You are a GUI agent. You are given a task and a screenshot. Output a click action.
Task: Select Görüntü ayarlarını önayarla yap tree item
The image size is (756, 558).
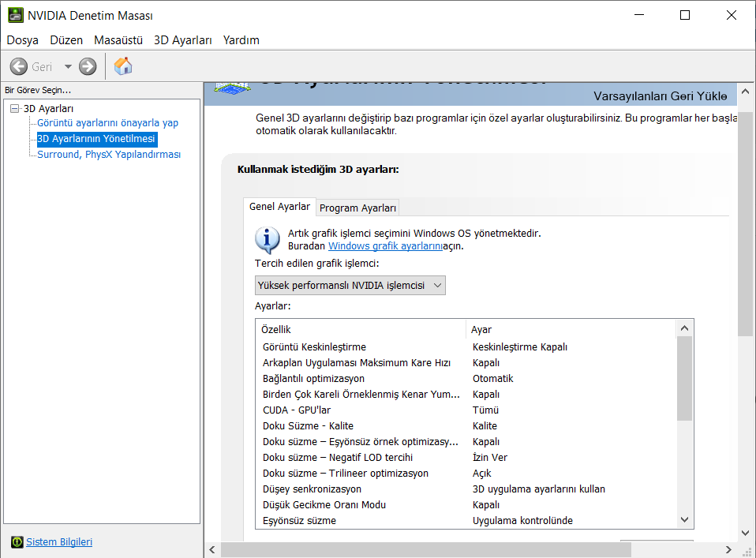[x=107, y=123]
